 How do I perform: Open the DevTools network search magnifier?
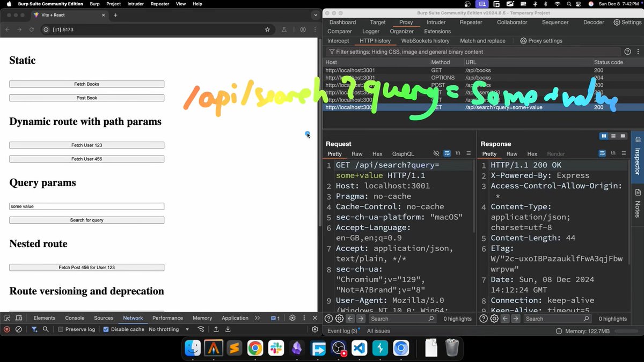46,329
